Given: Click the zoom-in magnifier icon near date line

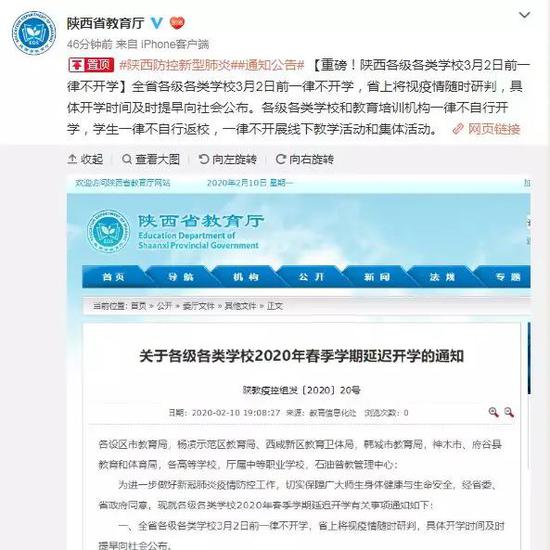Looking at the screenshot, I should 494,412.
